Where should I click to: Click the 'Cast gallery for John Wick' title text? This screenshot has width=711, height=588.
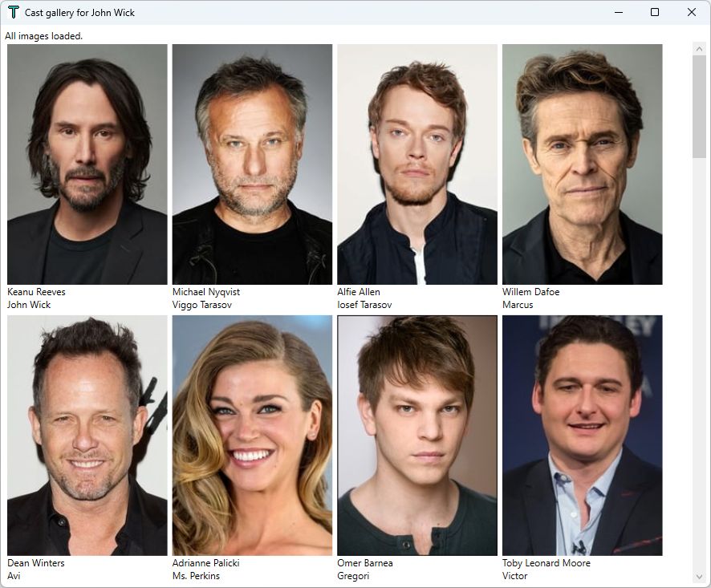pyautogui.click(x=79, y=13)
